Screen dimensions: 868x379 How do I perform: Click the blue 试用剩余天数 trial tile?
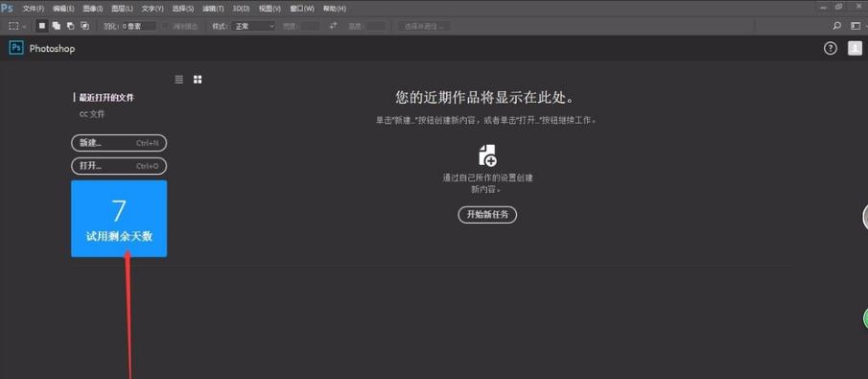tap(119, 219)
